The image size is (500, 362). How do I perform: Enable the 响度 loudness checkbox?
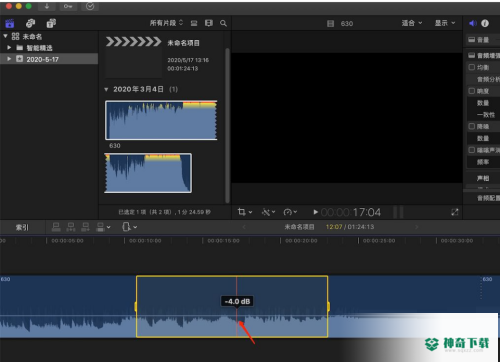[x=472, y=91]
